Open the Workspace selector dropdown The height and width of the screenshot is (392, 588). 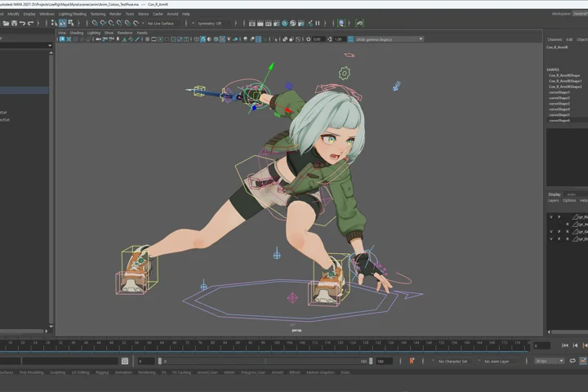pyautogui.click(x=580, y=14)
